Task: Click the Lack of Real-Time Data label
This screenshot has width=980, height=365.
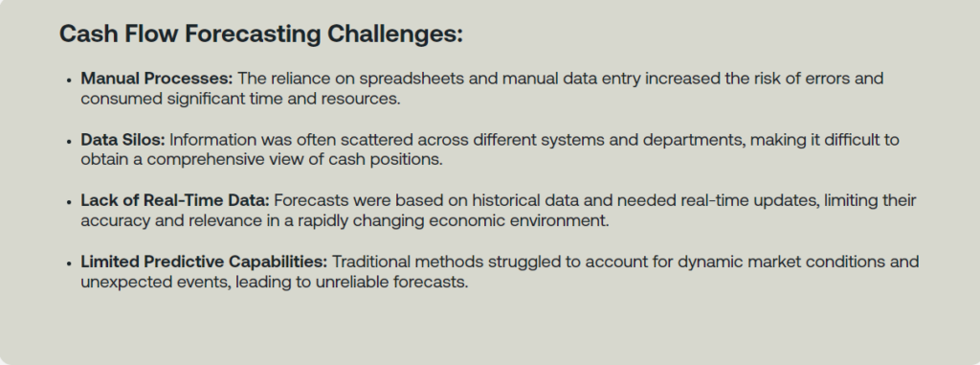Action: pos(175,200)
